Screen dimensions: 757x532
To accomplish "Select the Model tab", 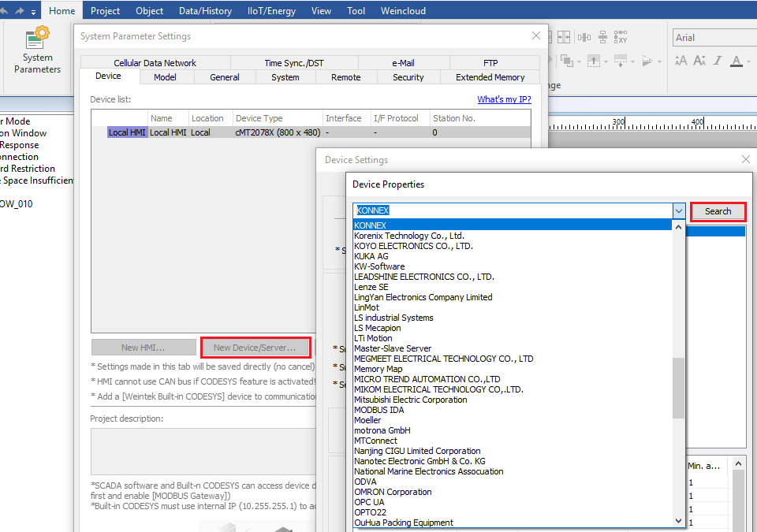I will pos(165,77).
